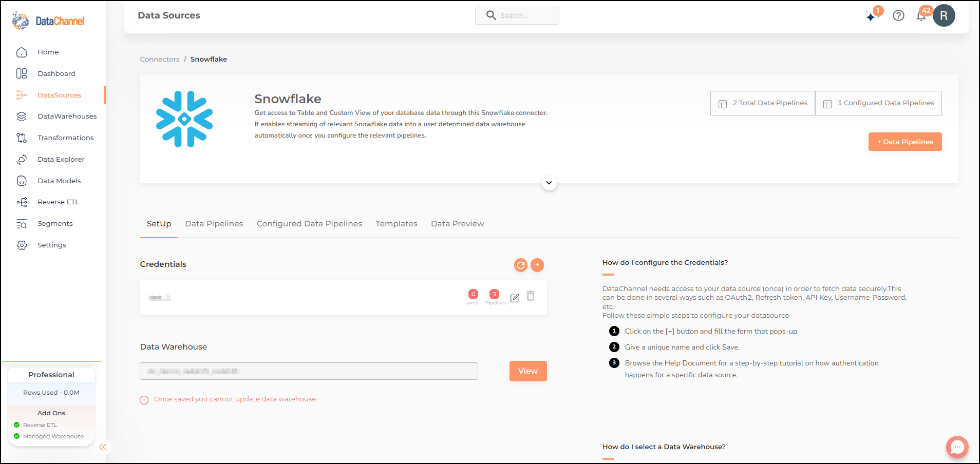Click the Add Ons label
This screenshot has width=980, height=464.
[51, 413]
